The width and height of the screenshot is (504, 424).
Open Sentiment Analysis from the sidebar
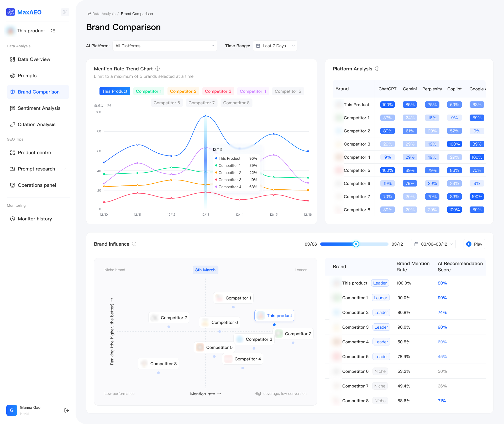[x=12, y=108]
